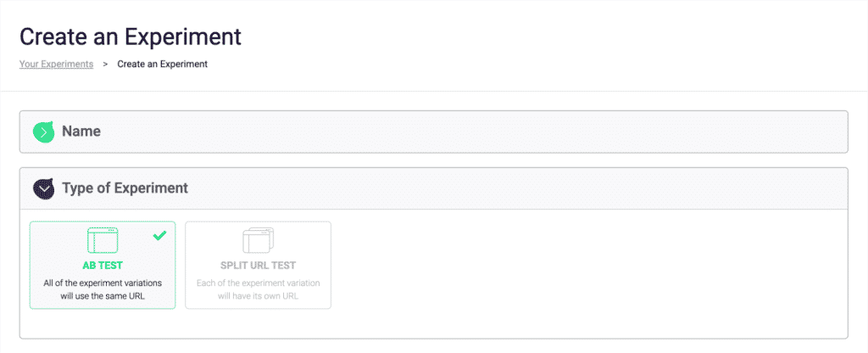Click the Type of Experiment title text
Screen dimensions: 868x353
[125, 188]
